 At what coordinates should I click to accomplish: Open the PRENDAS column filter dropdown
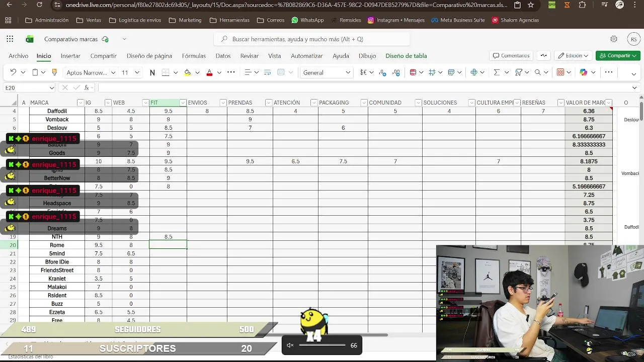(x=269, y=103)
